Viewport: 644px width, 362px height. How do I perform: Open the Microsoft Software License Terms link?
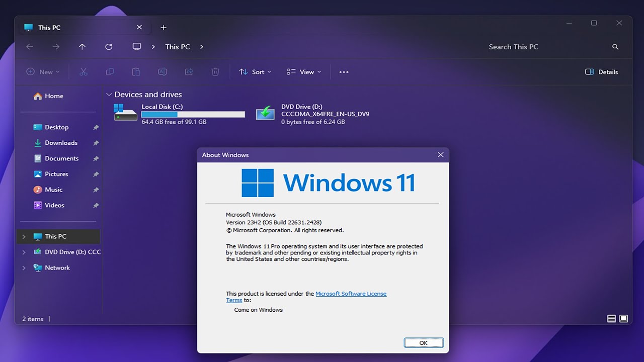pos(351,294)
